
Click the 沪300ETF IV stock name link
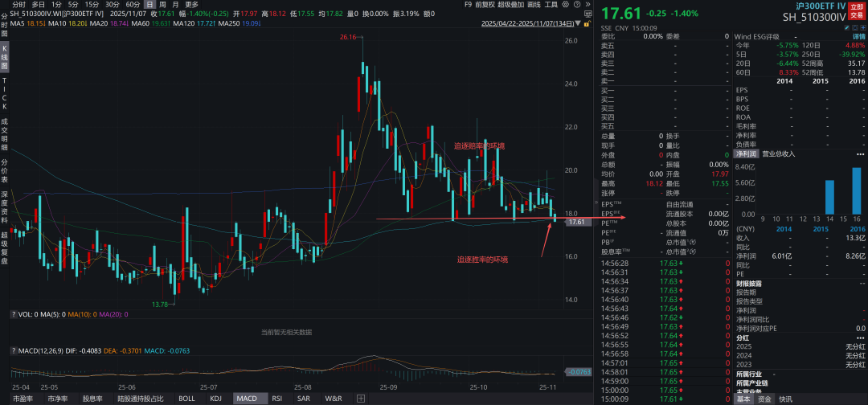tap(820, 6)
